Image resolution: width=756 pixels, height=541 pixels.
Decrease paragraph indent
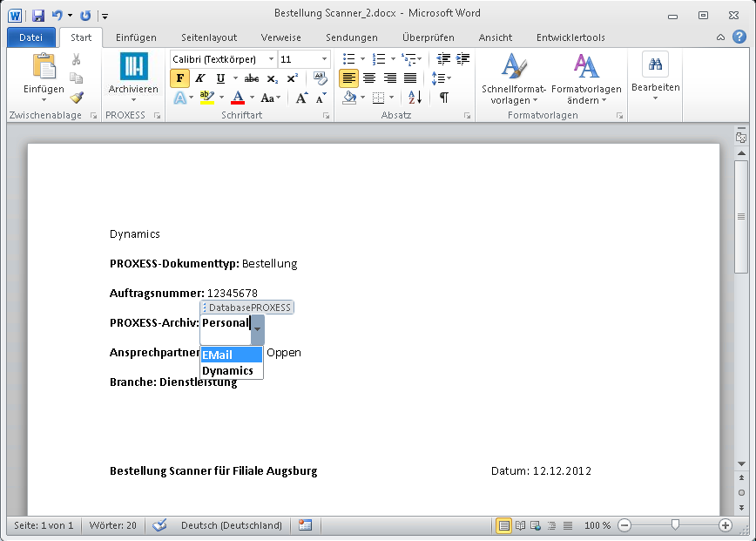click(443, 59)
